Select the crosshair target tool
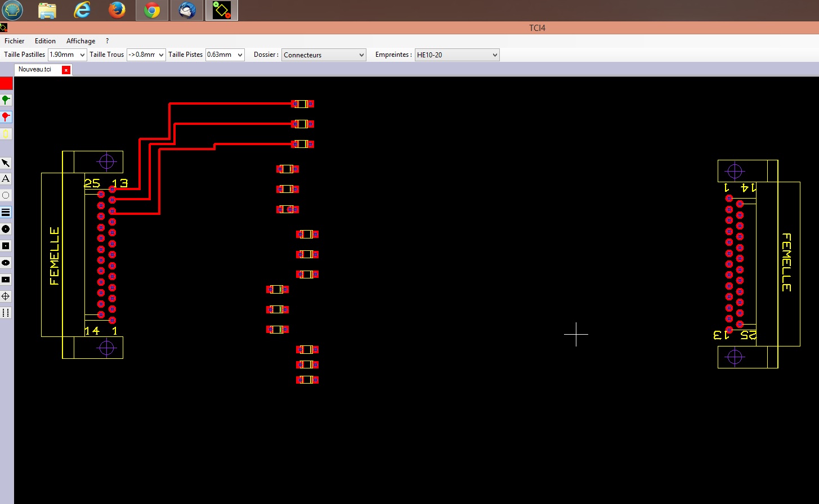Screen dimensions: 819x504 [6, 296]
